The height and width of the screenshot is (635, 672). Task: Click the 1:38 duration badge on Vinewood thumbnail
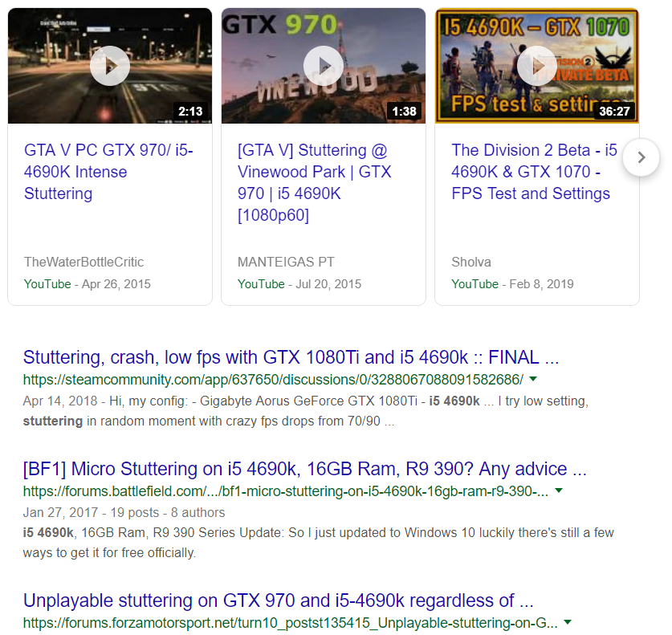point(404,112)
